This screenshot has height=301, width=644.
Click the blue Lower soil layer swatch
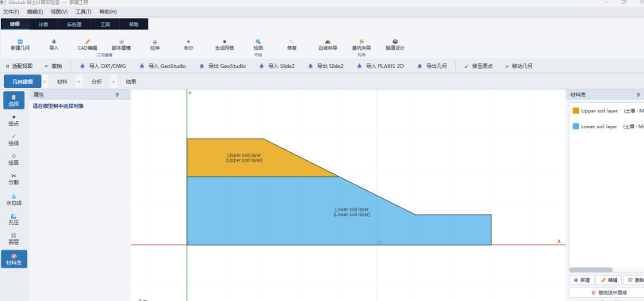click(576, 126)
